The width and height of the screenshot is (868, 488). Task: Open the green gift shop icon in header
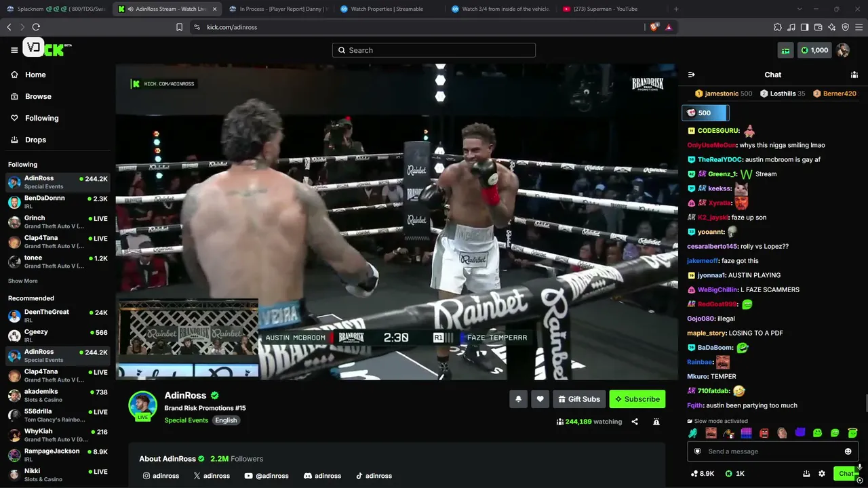[x=785, y=50]
